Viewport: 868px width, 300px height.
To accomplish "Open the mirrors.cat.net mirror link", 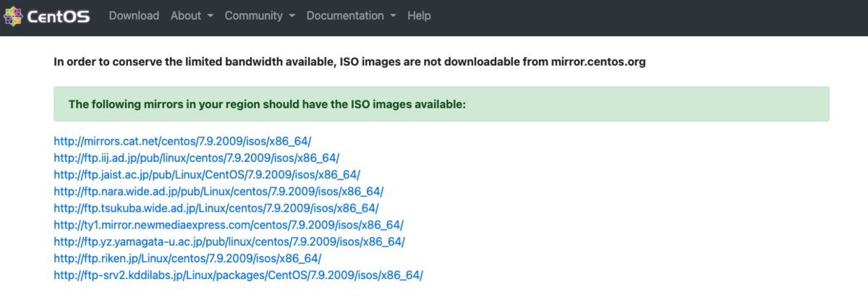I will pos(182,141).
